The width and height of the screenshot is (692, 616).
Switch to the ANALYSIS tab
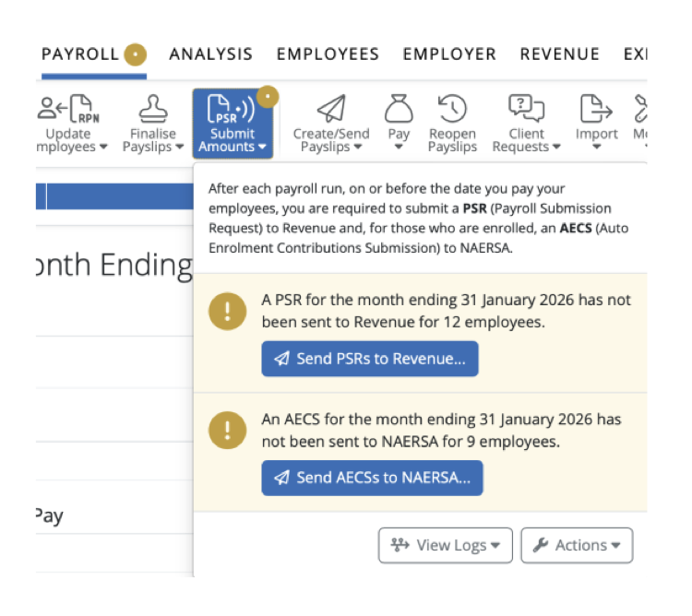(211, 54)
